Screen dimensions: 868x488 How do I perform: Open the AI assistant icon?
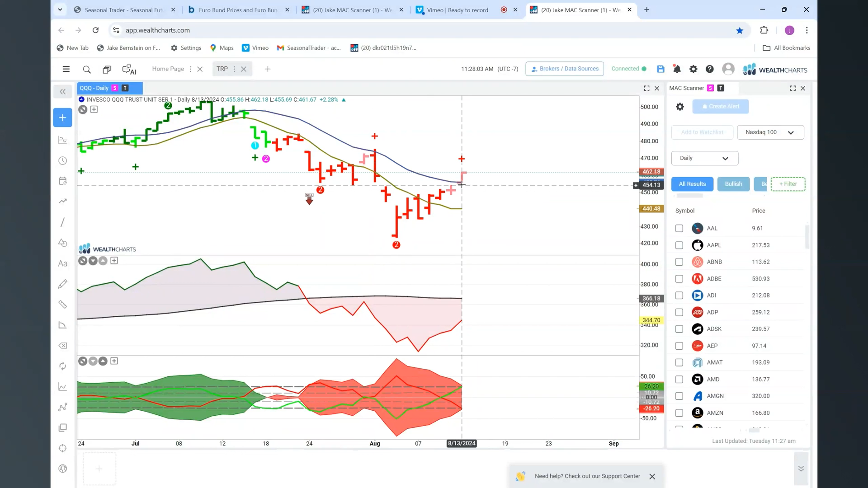point(129,69)
